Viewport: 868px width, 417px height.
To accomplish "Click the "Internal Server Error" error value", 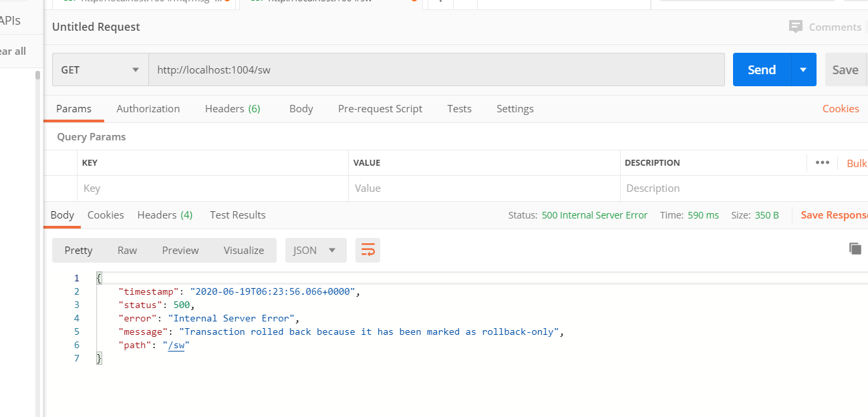I will point(231,318).
